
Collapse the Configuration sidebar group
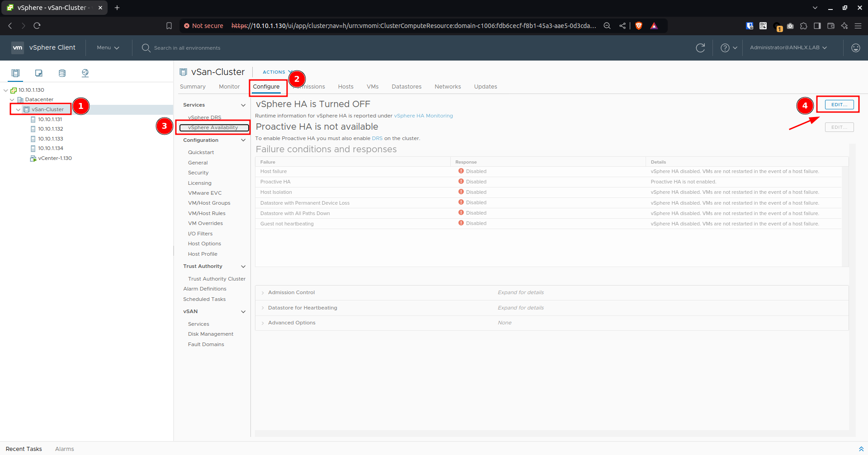tap(243, 140)
